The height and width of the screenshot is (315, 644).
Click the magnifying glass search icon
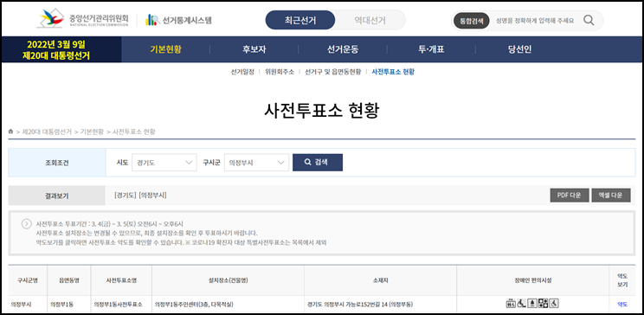point(589,20)
